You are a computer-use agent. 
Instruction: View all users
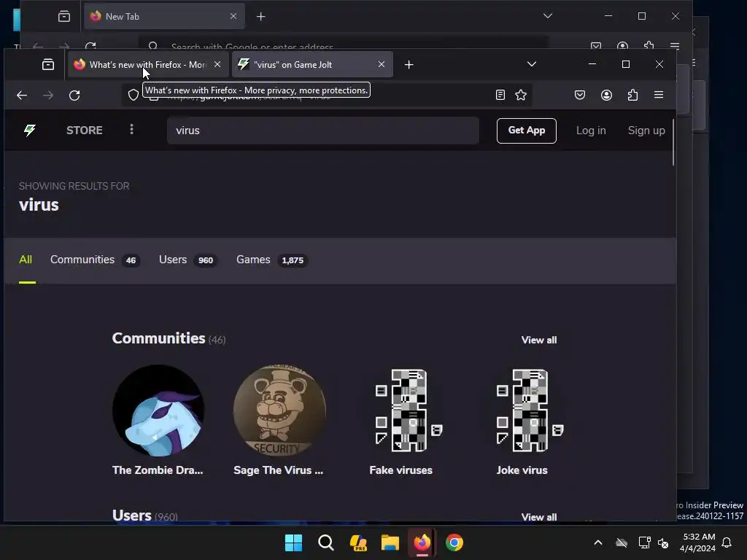(539, 516)
